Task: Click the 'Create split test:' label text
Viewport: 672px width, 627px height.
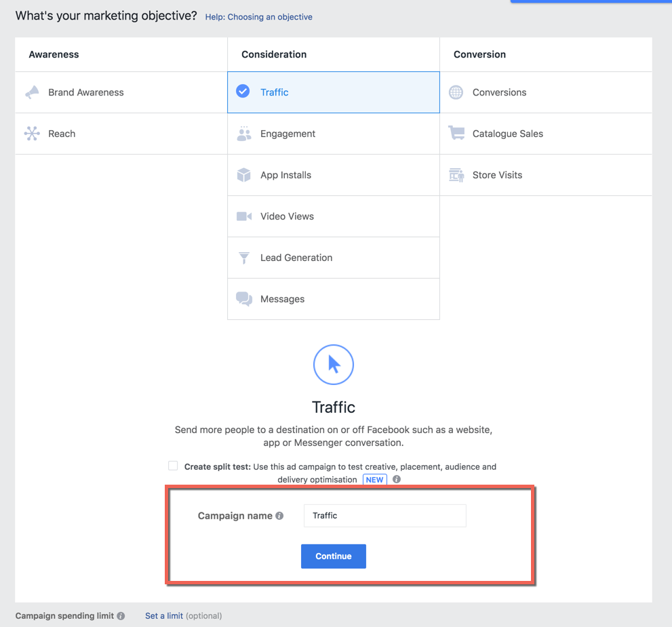Action: pyautogui.click(x=217, y=466)
